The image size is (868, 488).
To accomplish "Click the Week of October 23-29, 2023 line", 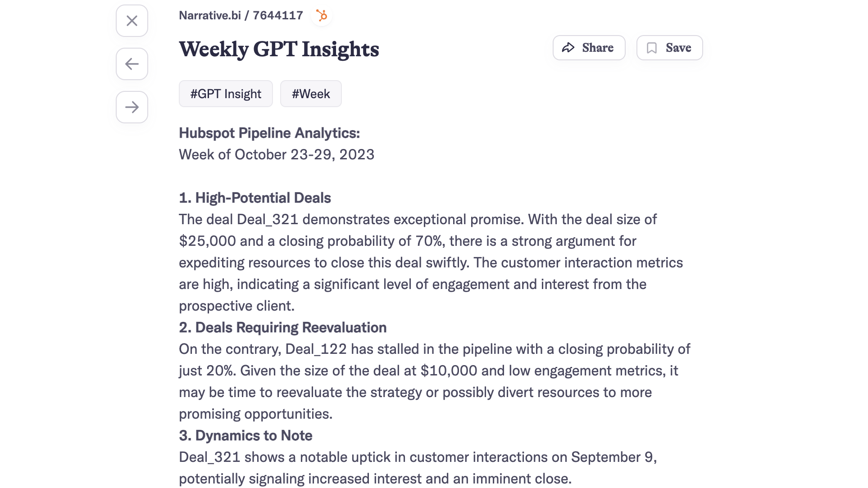I will click(277, 154).
